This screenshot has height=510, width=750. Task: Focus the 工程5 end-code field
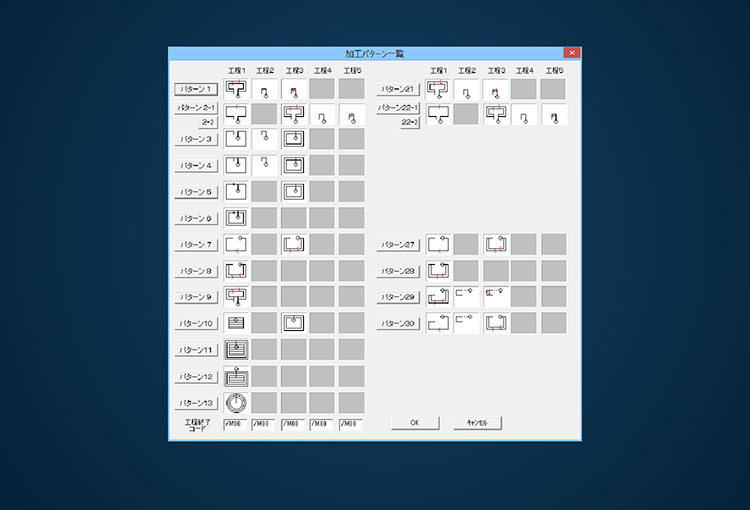351,424
